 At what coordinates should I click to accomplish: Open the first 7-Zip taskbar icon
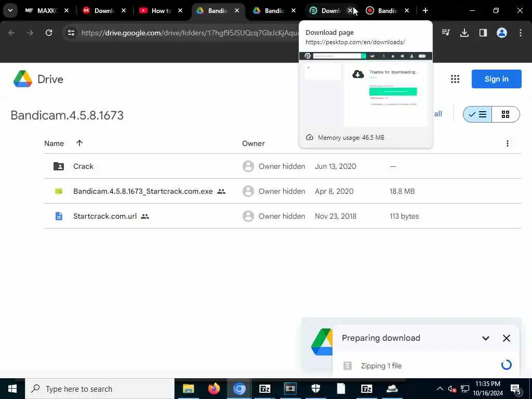click(x=264, y=389)
